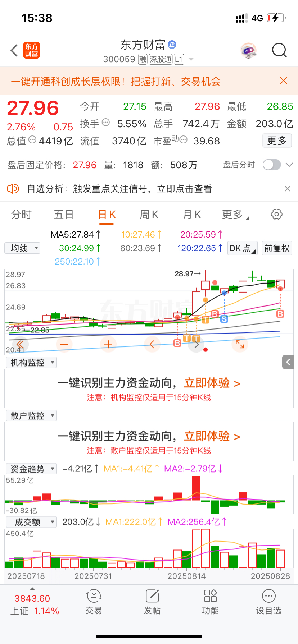298x644 pixels.
Task: Open 交易 from bottom bar
Action: (x=94, y=602)
